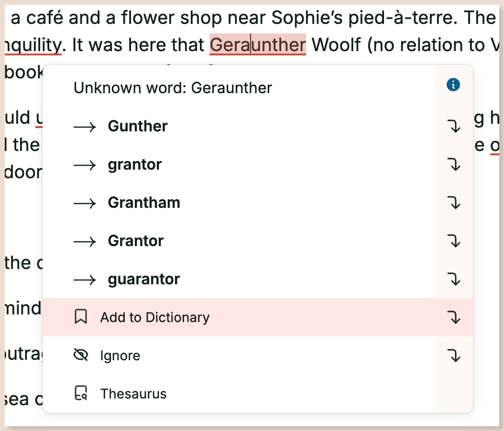The width and height of the screenshot is (504, 431).
Task: Choose lowercase "grantor" suggestion
Action: [135, 164]
